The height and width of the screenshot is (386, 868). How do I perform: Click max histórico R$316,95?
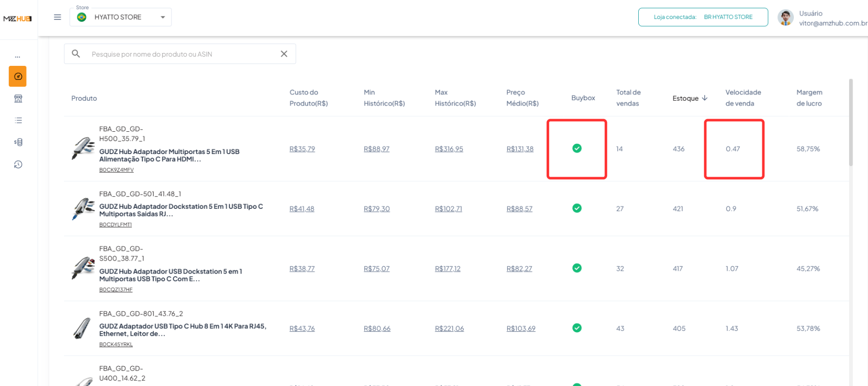[449, 149]
